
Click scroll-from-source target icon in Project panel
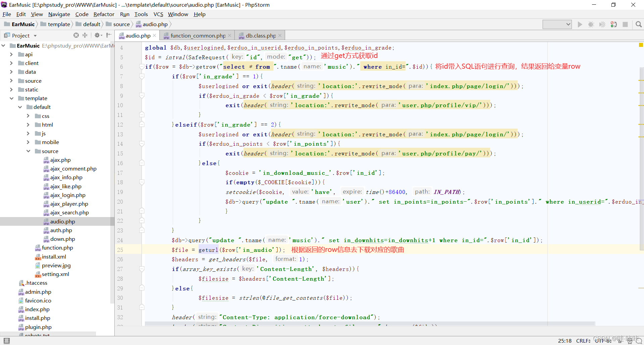76,35
